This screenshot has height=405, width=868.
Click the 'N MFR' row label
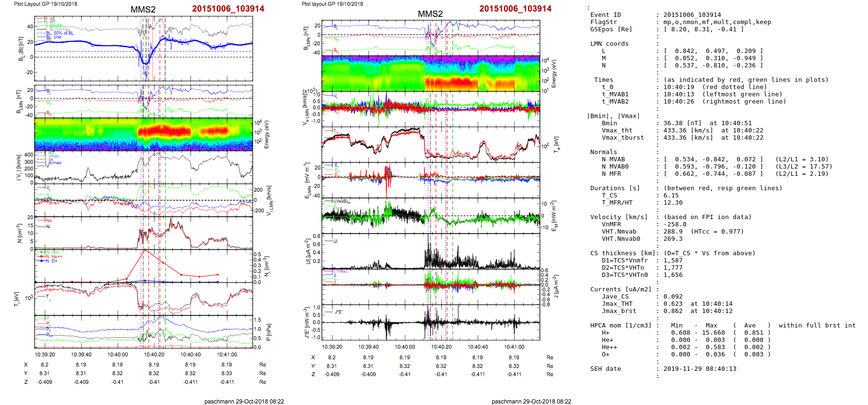(611, 174)
